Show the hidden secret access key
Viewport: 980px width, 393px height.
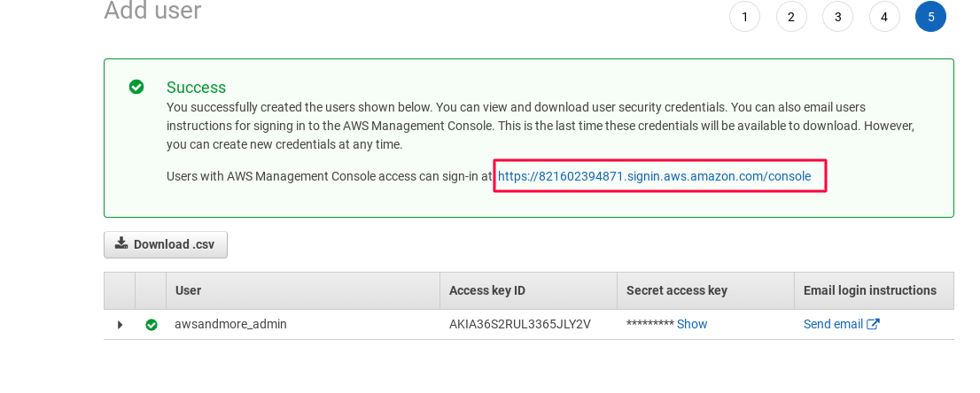pos(692,324)
